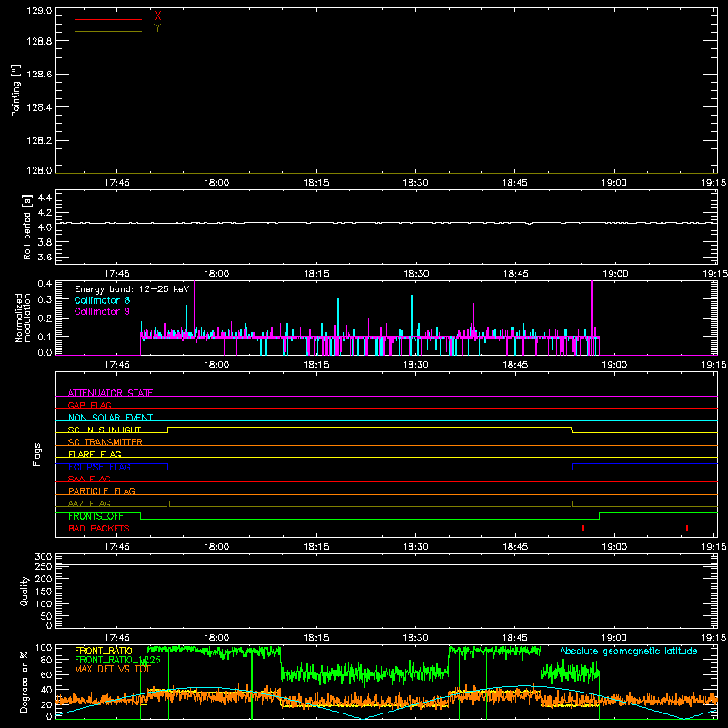This screenshot has height=728, width=728.
Task: Click the ATTENUATOR_STATE flag label
Action: click(110, 393)
